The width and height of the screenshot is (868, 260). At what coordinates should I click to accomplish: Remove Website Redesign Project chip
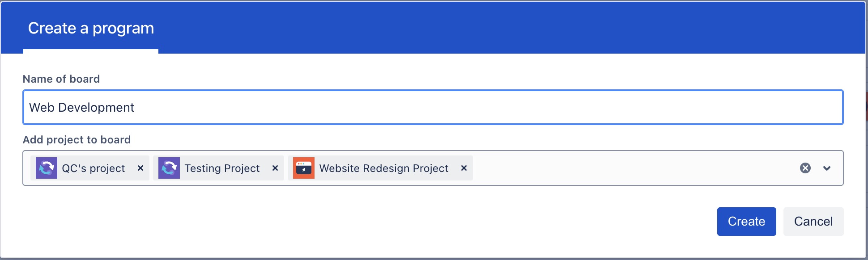pos(464,168)
